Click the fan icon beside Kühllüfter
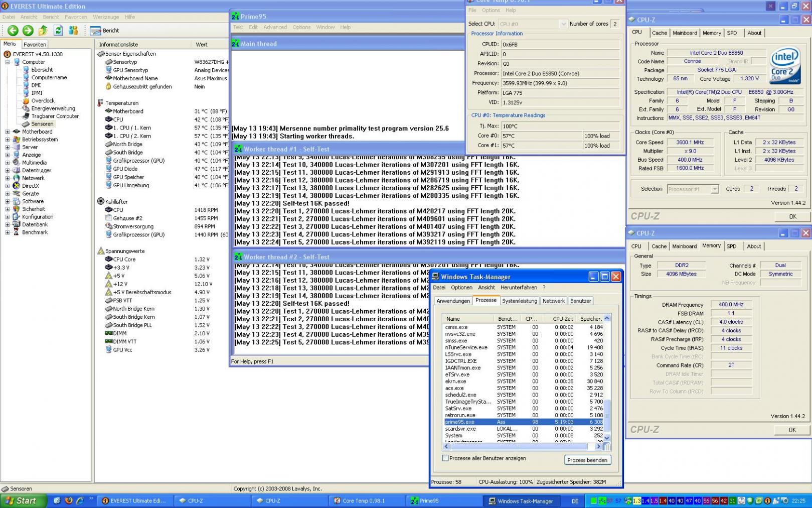The width and height of the screenshot is (812, 508). tap(100, 201)
